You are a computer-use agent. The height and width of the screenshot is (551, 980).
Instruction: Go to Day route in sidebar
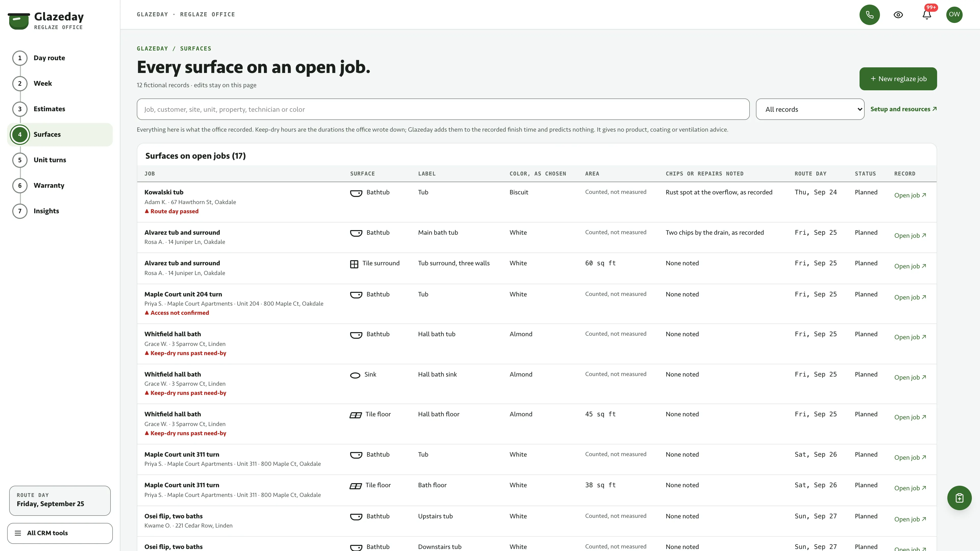(49, 58)
